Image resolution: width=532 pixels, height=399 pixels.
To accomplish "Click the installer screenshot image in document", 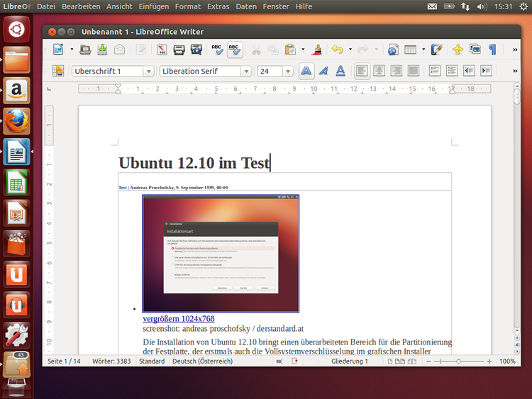I will tap(221, 254).
